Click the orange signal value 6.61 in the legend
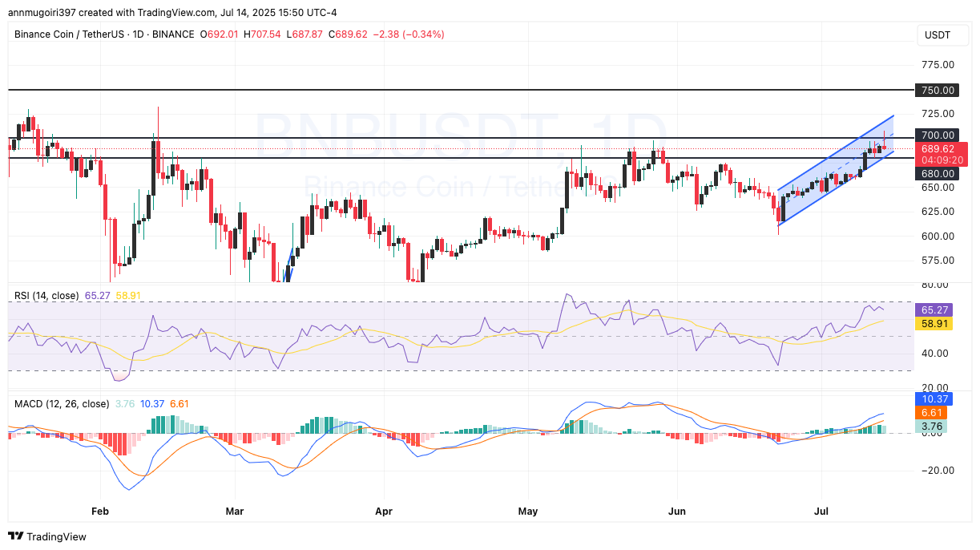 pos(179,402)
